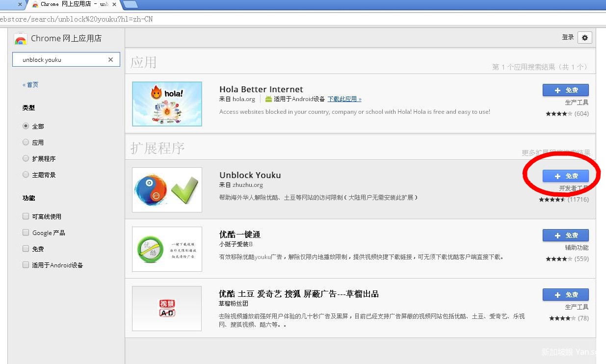Screen dimensions: 606x364
Task: Select the 应用 type radio button
Action: 26,142
